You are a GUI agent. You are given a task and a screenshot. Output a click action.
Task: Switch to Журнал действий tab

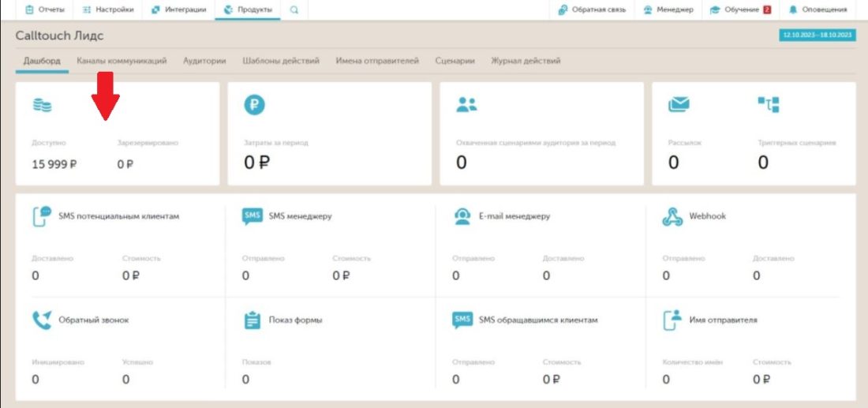(x=526, y=61)
